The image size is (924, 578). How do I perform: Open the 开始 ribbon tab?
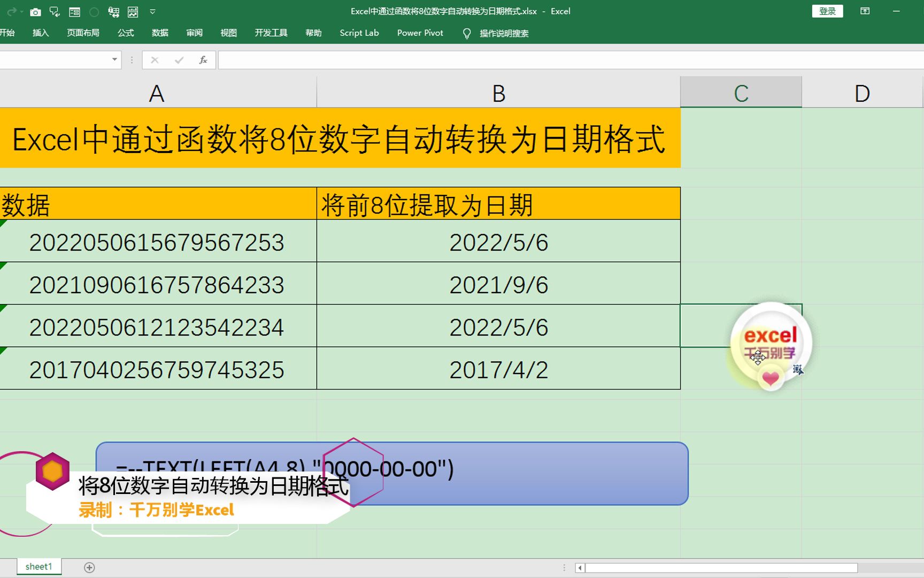7,33
